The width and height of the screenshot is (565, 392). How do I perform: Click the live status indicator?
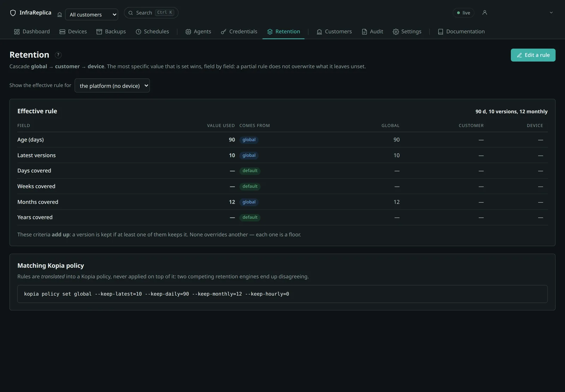point(463,13)
